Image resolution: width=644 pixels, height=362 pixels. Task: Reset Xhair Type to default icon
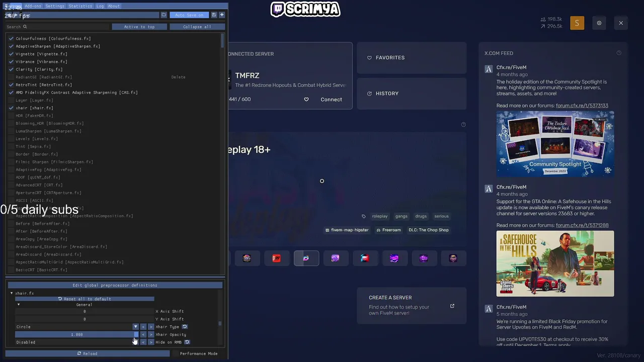[185, 327]
